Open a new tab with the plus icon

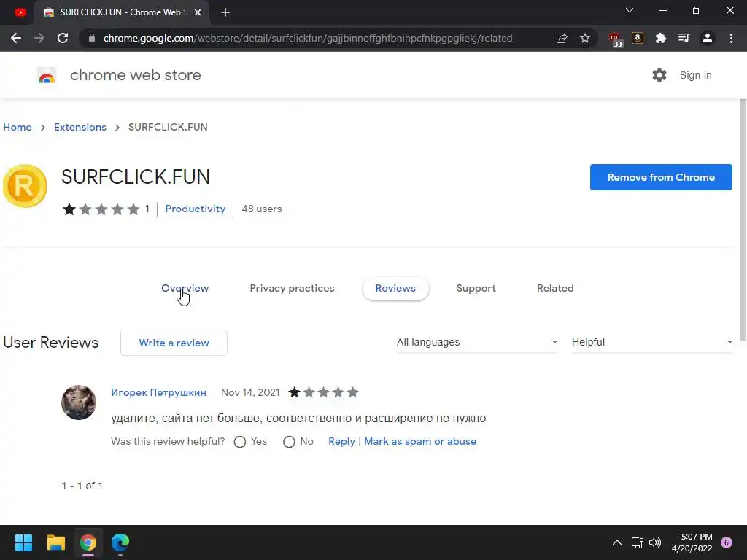[x=225, y=13]
